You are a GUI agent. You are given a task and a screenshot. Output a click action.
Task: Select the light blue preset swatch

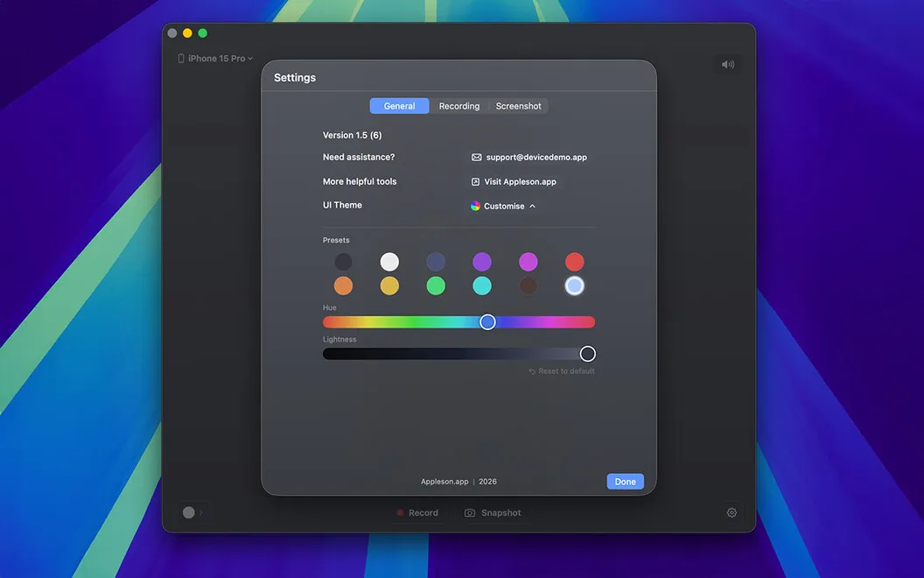575,285
